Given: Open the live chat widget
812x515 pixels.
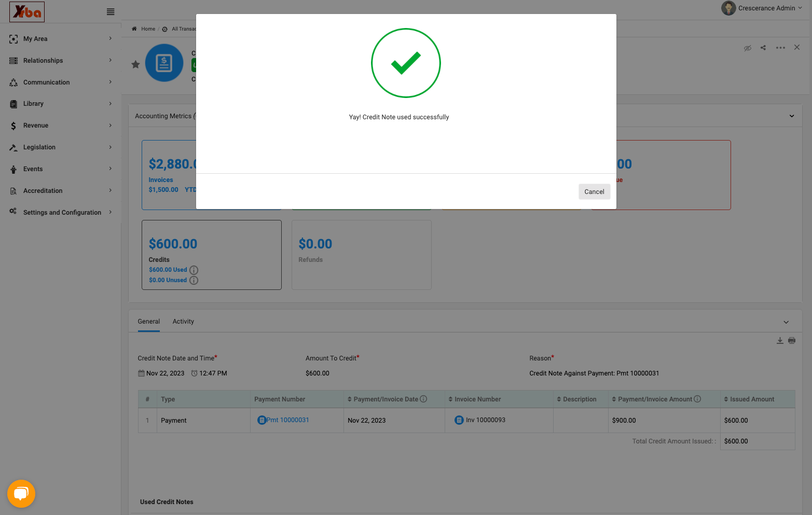Looking at the screenshot, I should [x=21, y=494].
